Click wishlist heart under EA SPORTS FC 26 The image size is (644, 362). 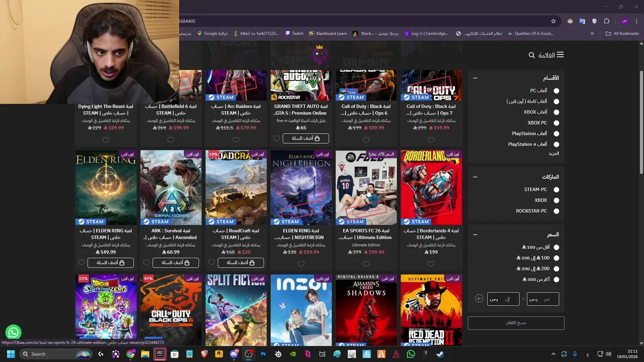pos(366,264)
